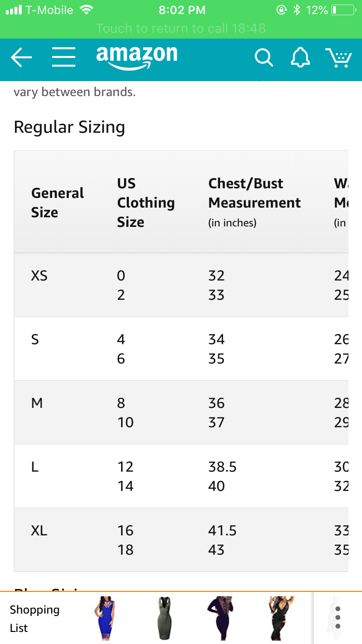Tap the Bluetooth status icon
362x644 pixels.
pos(297,10)
